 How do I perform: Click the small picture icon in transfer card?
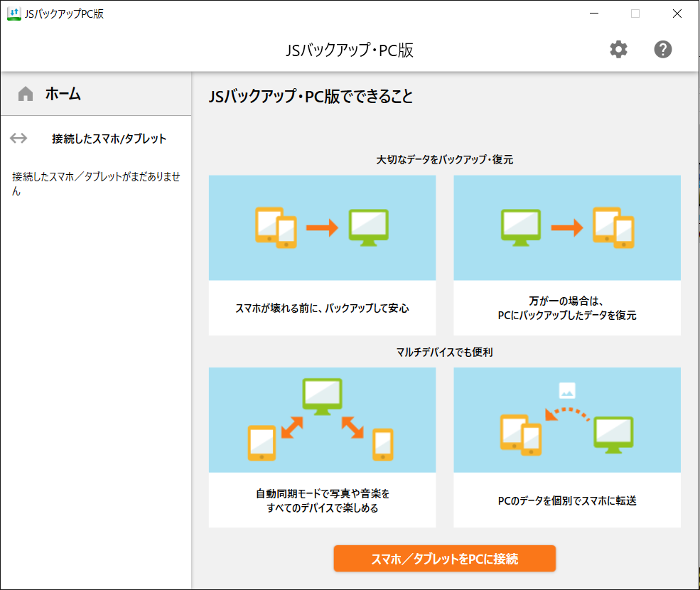pyautogui.click(x=567, y=390)
